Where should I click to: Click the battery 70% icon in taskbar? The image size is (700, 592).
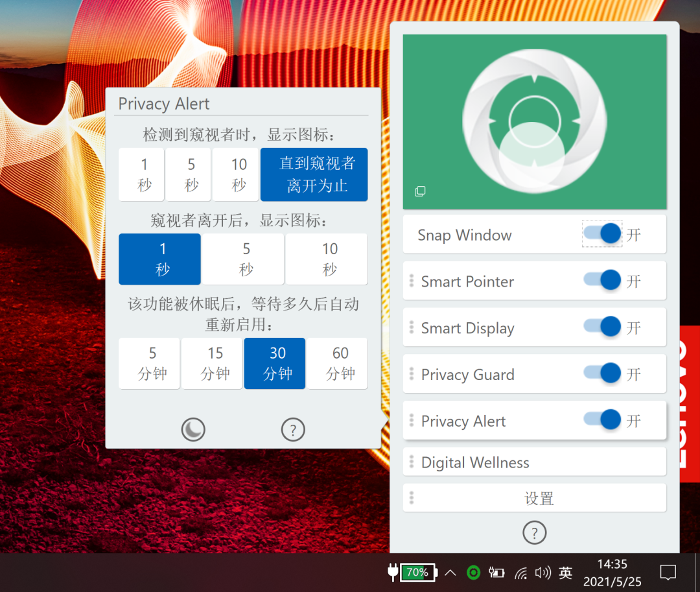pos(417,573)
